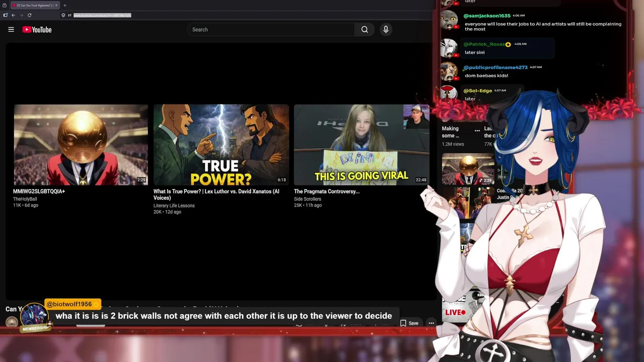Click Sol-Edge's chat avatar
This screenshot has height=362, width=644.
click(x=449, y=93)
